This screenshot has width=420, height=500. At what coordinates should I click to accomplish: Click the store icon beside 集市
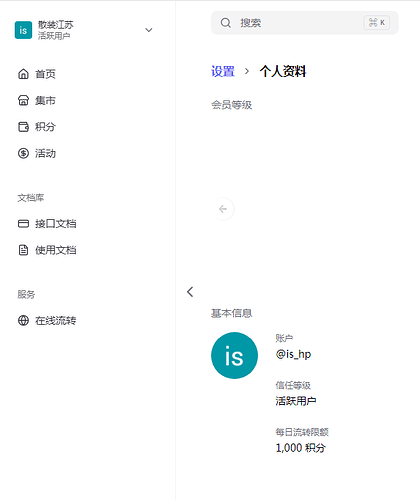pyautogui.click(x=23, y=100)
